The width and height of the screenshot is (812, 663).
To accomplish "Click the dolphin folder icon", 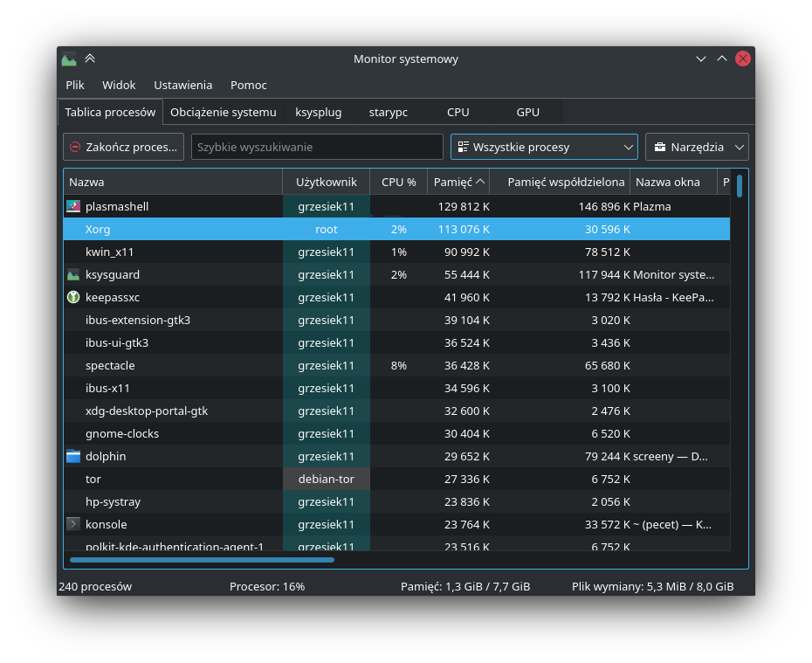I will point(73,457).
